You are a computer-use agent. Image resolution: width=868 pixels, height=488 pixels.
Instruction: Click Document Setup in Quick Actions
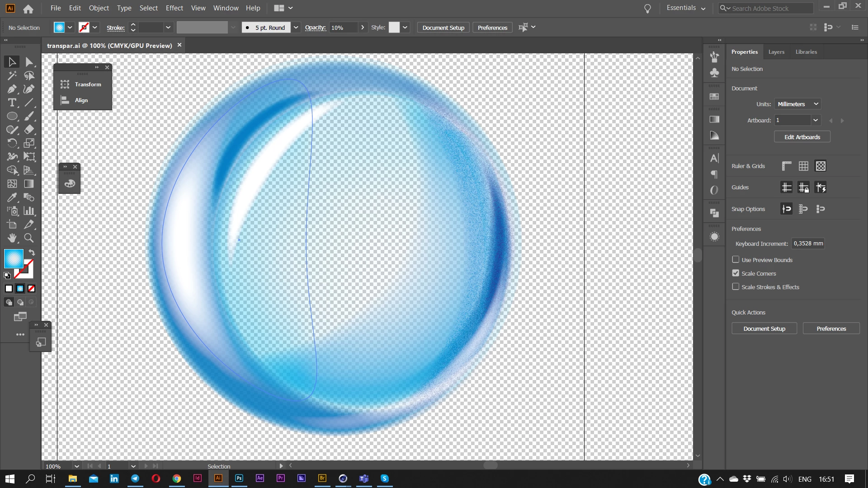(x=764, y=328)
